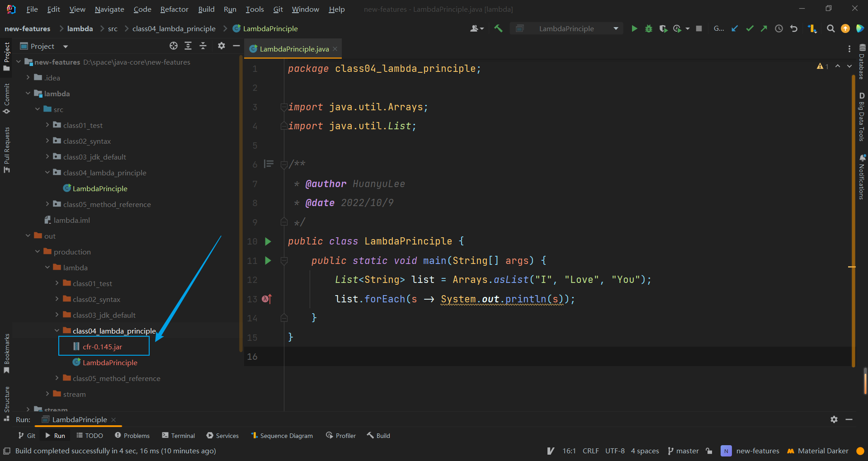Viewport: 868px width, 461px height.
Task: Open user account code-with-me icon
Action: [x=476, y=28]
